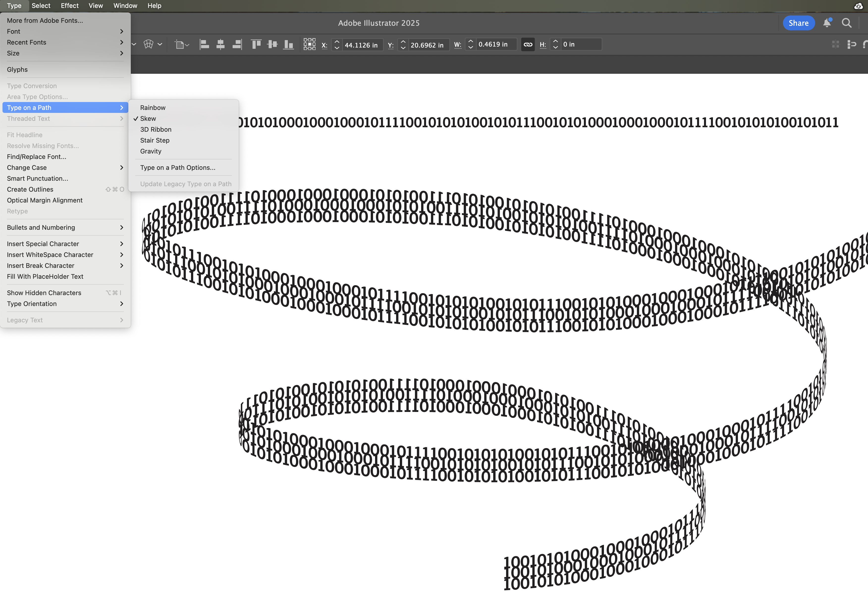Click inside the X position field
This screenshot has width=868, height=609.
(360, 45)
